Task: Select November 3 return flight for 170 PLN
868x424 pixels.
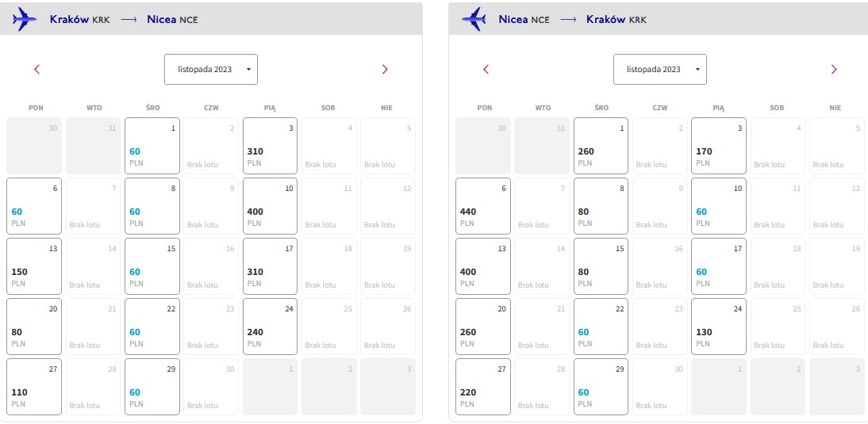Action: (x=719, y=146)
